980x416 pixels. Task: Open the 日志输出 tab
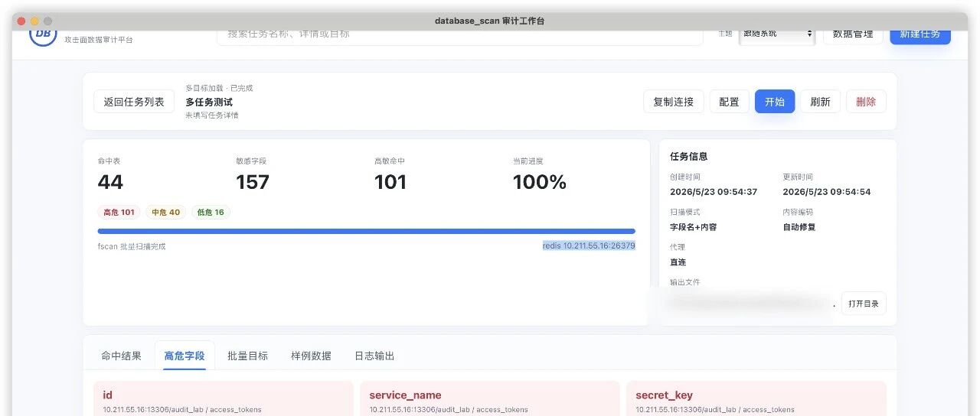tap(374, 356)
